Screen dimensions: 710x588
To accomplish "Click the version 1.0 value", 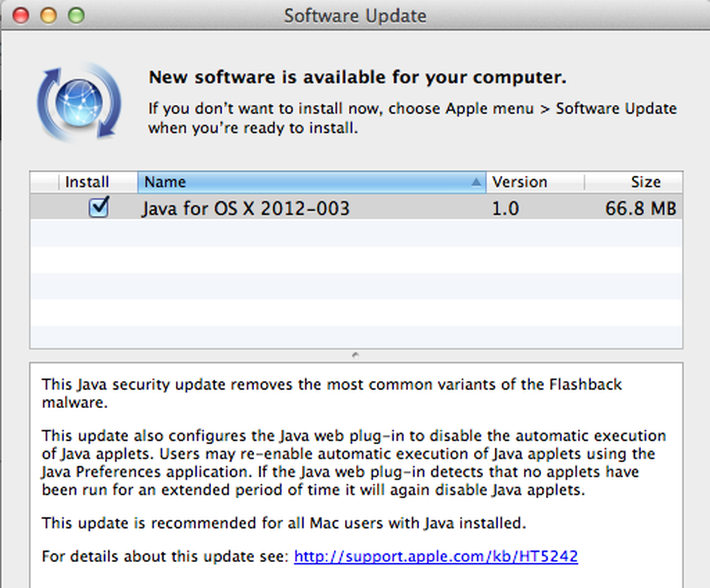I will pos(506,208).
